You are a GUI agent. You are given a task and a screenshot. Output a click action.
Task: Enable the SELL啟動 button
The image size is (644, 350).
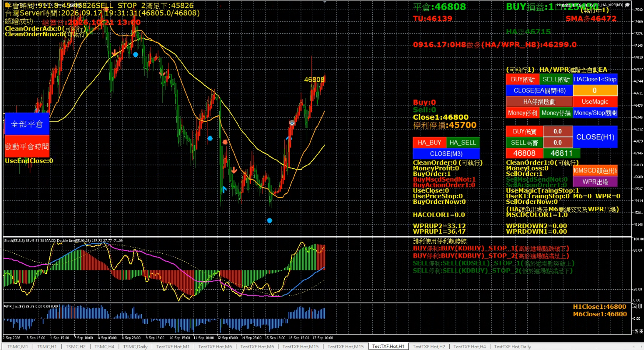pyautogui.click(x=556, y=79)
